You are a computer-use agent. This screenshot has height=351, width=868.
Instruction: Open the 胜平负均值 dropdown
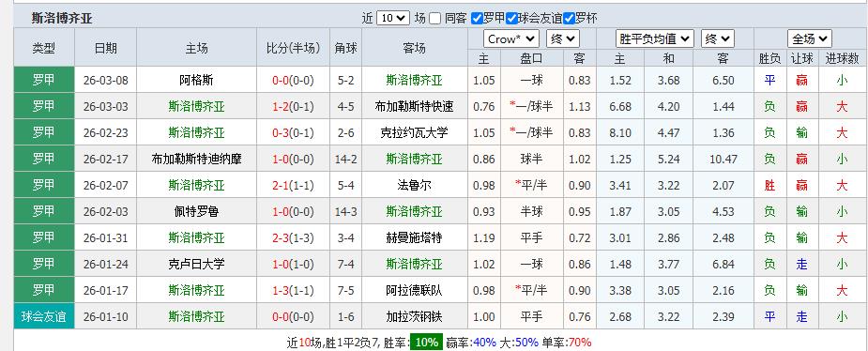[x=654, y=39]
